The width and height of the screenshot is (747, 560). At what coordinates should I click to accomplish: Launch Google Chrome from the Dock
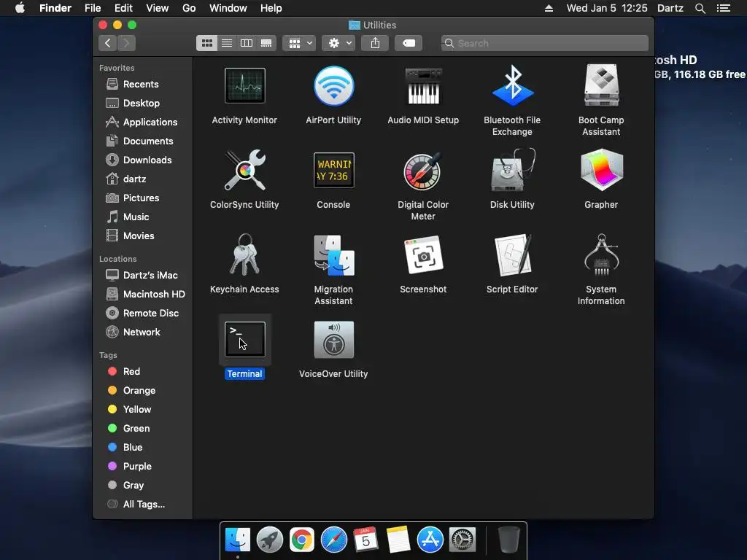[302, 540]
